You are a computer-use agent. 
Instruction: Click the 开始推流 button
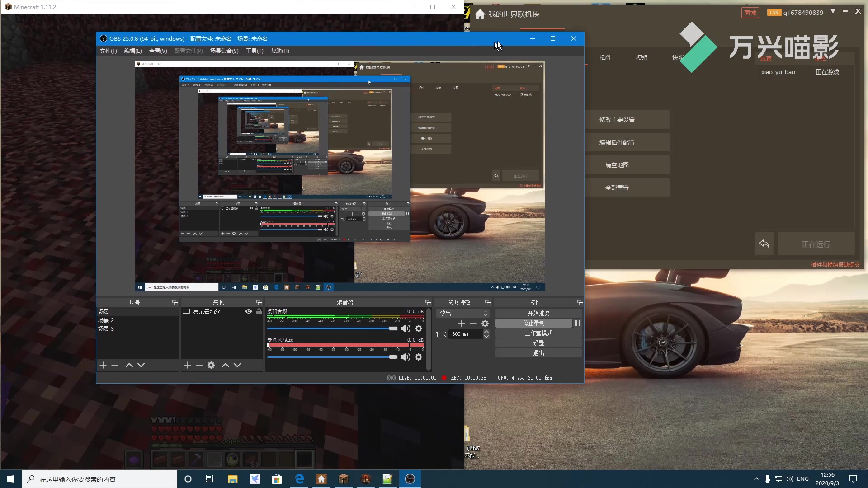tap(539, 313)
